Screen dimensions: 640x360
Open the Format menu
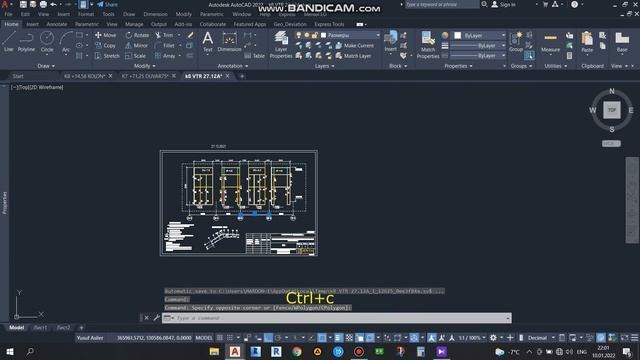click(86, 14)
